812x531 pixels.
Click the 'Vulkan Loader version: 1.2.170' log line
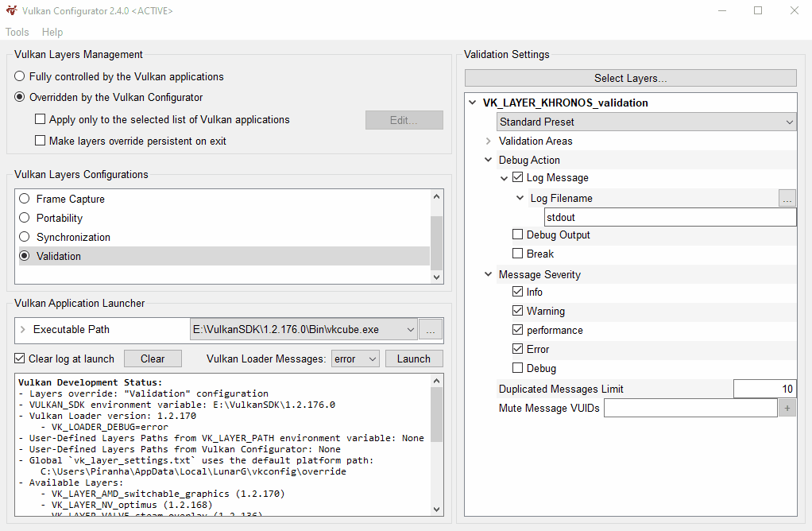click(x=112, y=416)
